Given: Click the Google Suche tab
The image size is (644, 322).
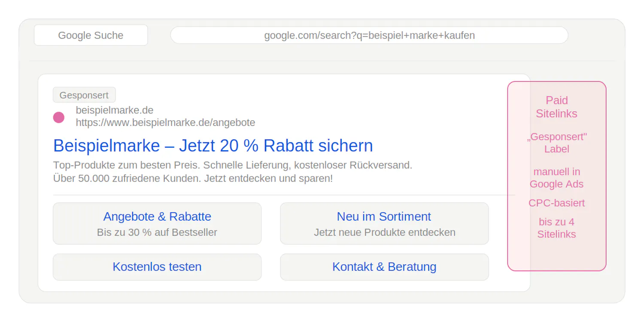Looking at the screenshot, I should (91, 35).
